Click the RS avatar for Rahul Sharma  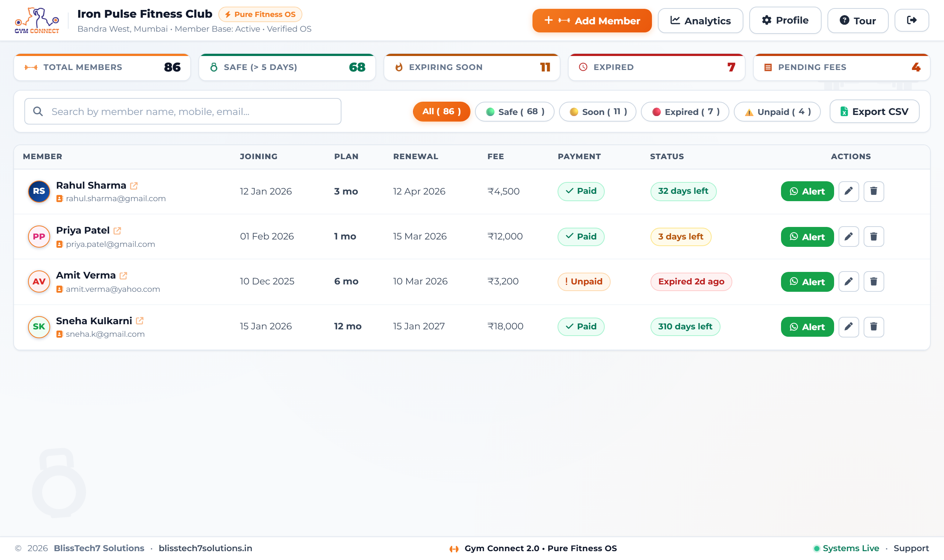39,191
